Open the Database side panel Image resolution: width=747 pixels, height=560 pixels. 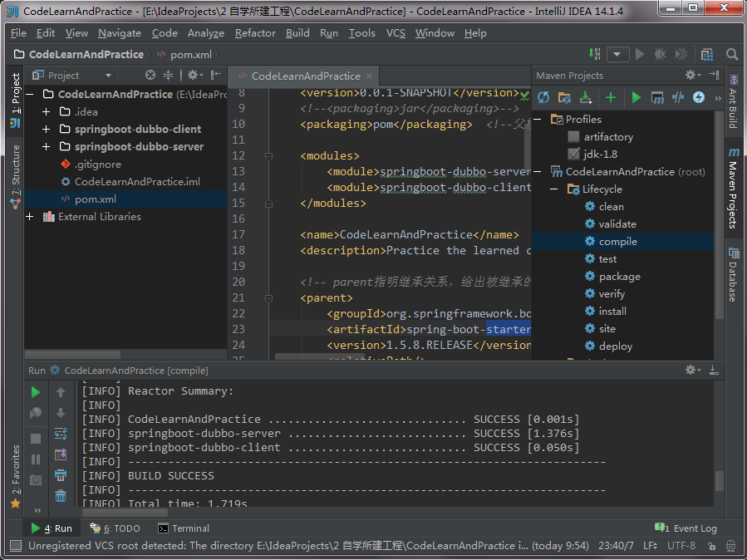733,274
